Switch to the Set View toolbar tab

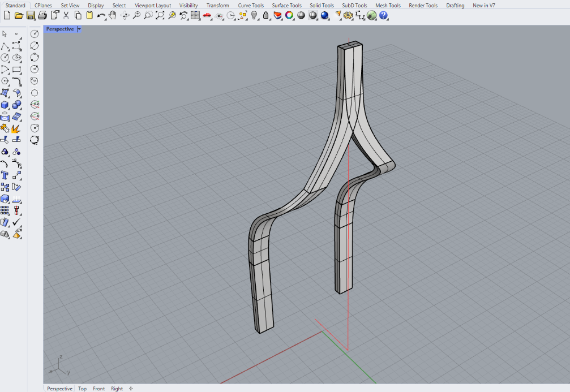[x=70, y=6]
